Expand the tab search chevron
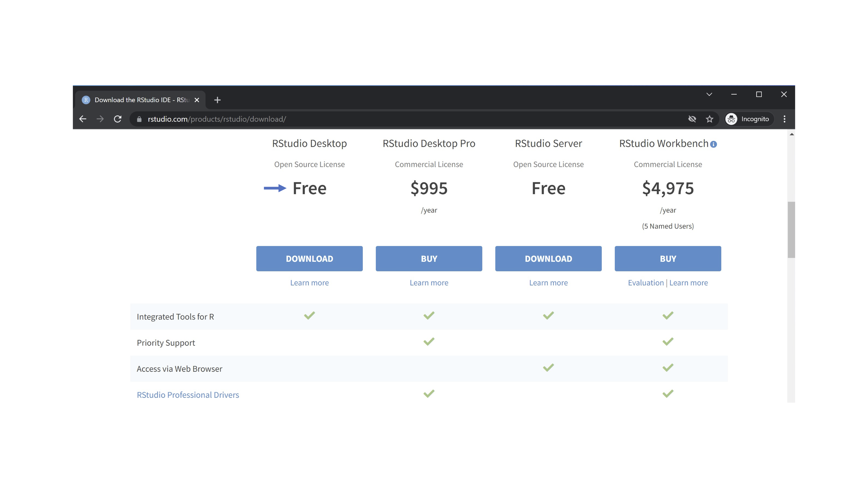Screen dimensions: 868x488 pyautogui.click(x=709, y=94)
